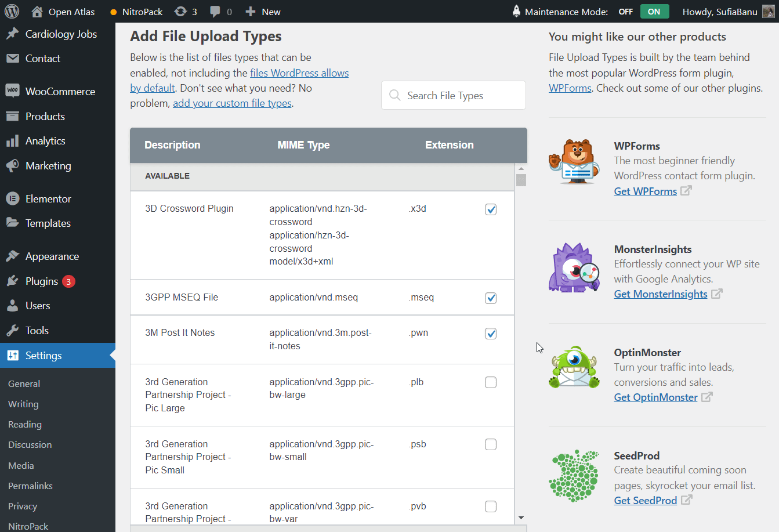Click the NitroPack orange status dot
Viewport: 779px width, 532px height.
[114, 12]
